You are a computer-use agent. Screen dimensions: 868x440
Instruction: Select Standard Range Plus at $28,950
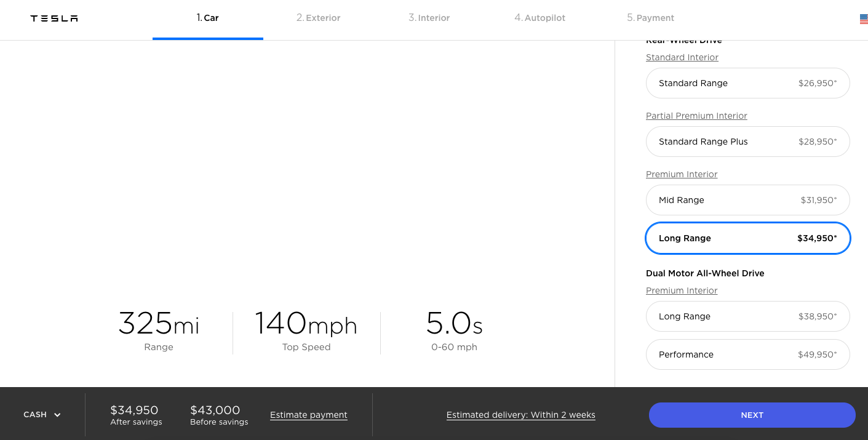pyautogui.click(x=748, y=142)
